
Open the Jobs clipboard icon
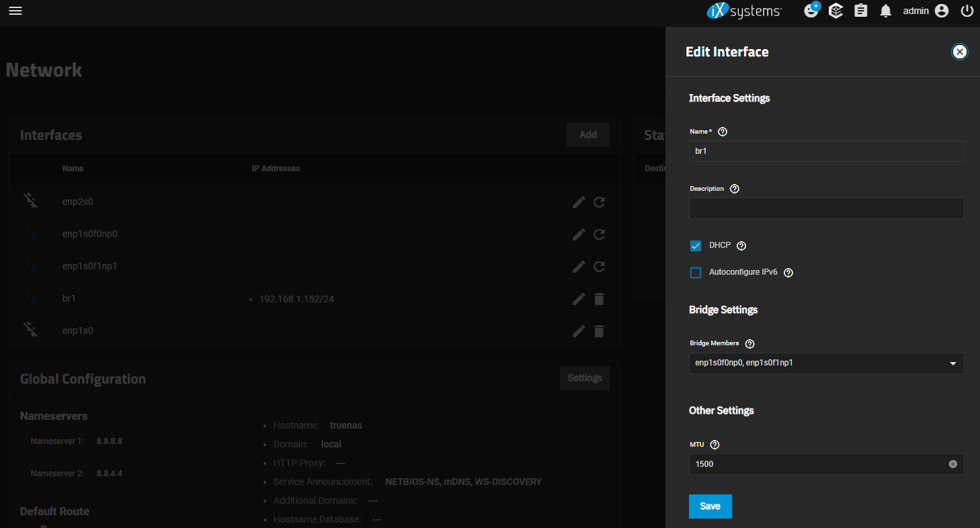pos(861,11)
